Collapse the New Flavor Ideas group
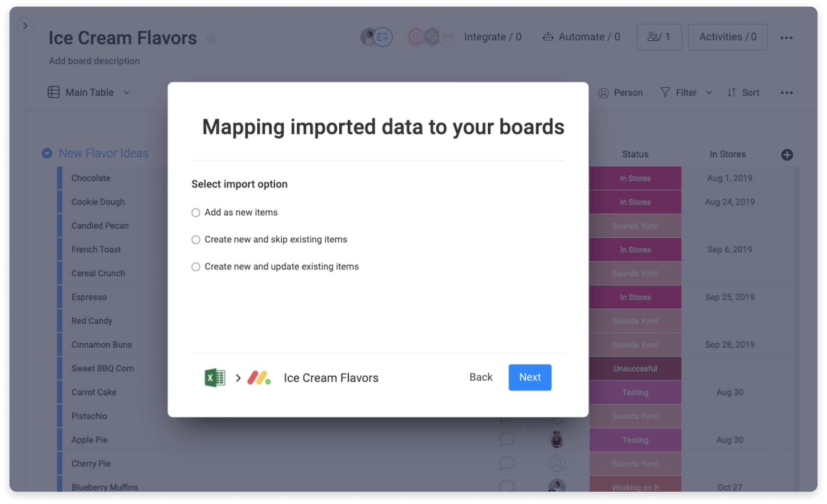 (47, 153)
